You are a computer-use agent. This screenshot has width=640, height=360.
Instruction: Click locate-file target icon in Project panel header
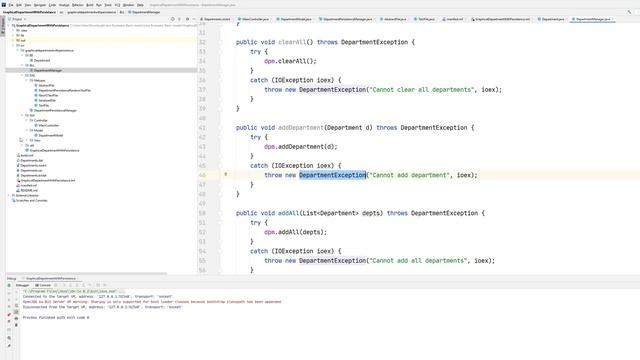click(173, 19)
